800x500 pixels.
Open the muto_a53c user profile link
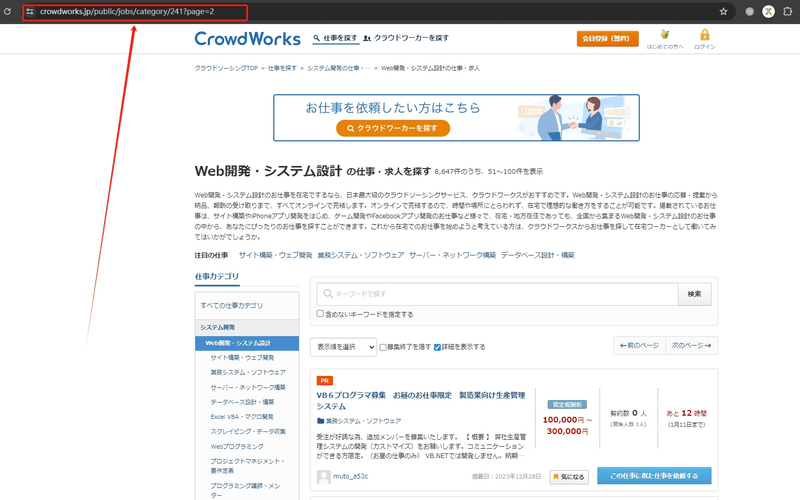(351, 477)
